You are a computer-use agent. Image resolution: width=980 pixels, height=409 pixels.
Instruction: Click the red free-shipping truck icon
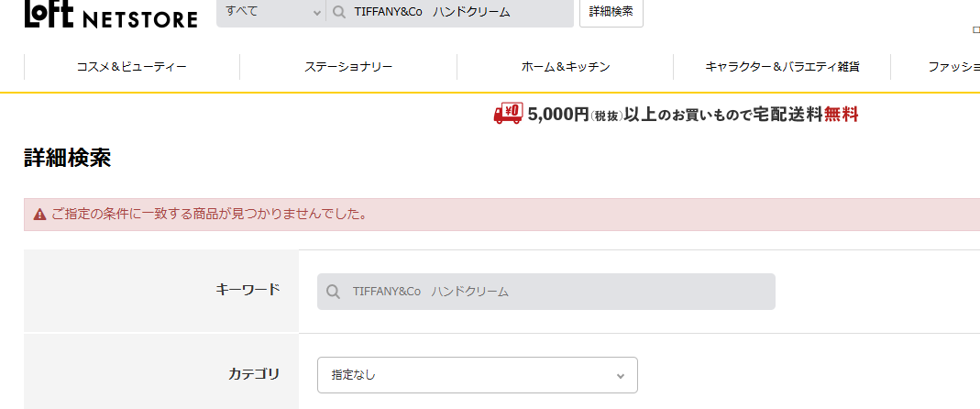point(508,113)
